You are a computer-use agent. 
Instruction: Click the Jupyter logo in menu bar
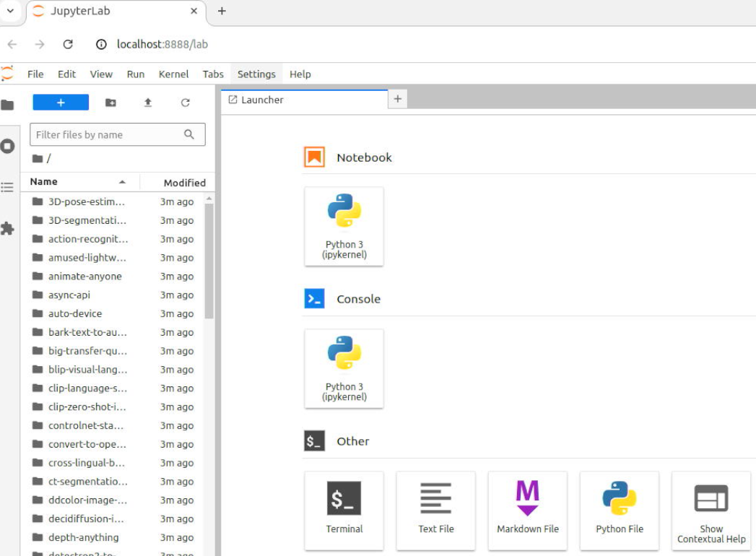pyautogui.click(x=7, y=74)
